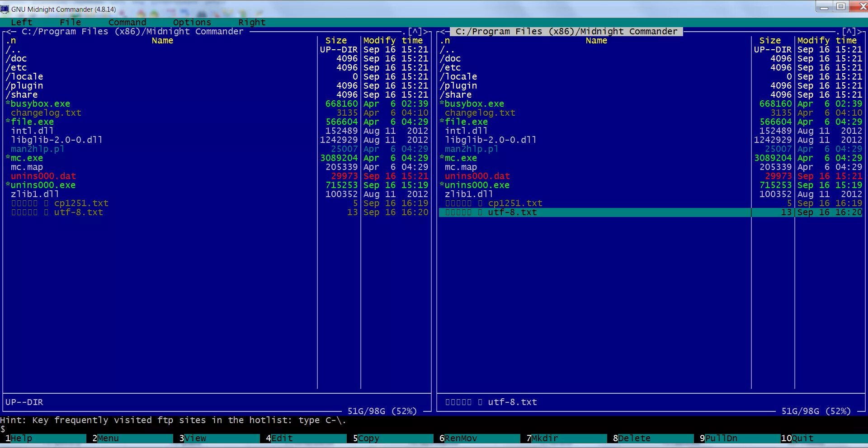Click the Midnight Commander title bar icon
The width and height of the screenshot is (868, 448).
pyautogui.click(x=5, y=9)
